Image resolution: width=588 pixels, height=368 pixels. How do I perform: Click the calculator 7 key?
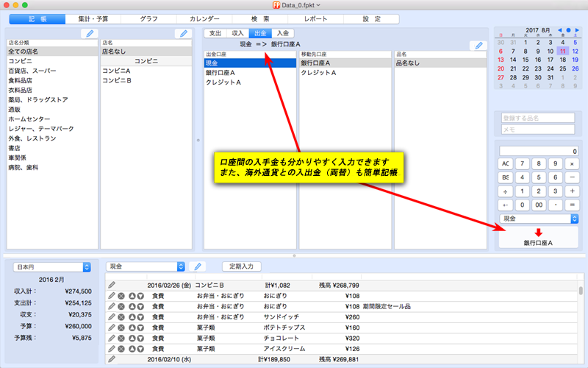(x=522, y=163)
